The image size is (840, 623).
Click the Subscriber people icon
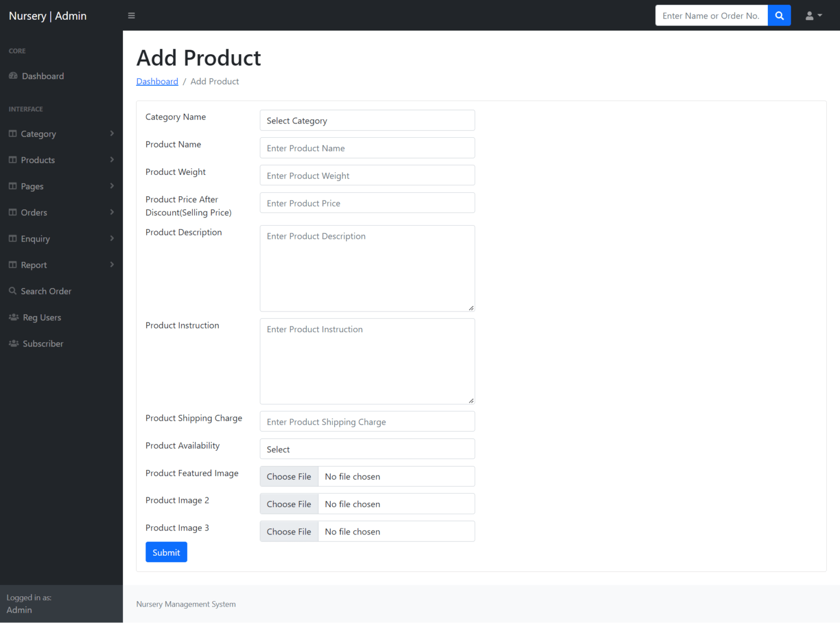click(x=14, y=344)
